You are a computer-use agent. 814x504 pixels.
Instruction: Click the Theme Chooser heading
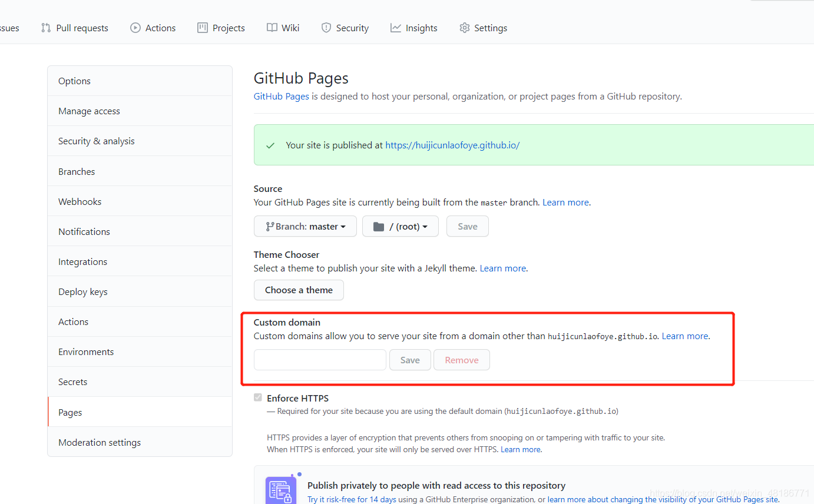[286, 254]
